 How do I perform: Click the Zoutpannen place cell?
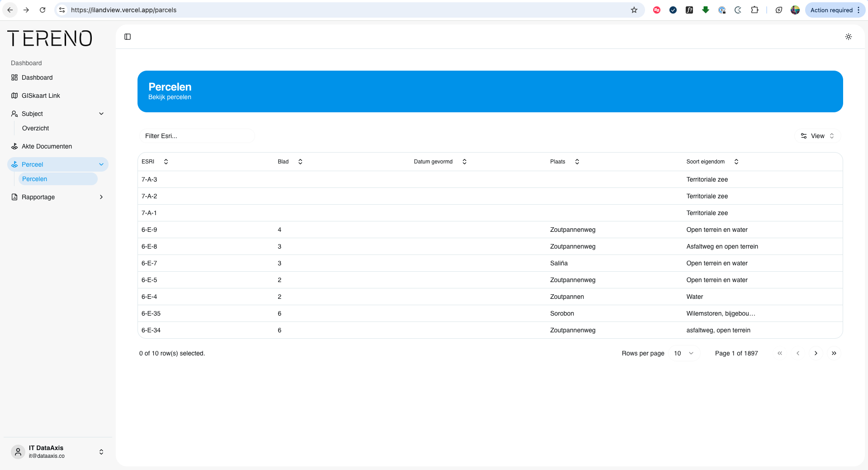pos(567,297)
